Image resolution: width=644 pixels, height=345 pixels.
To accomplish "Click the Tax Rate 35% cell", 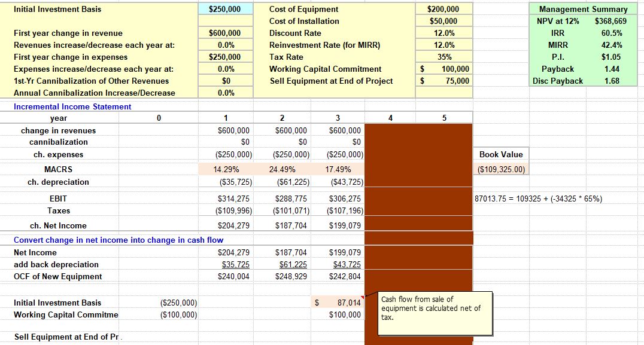I will pos(444,57).
